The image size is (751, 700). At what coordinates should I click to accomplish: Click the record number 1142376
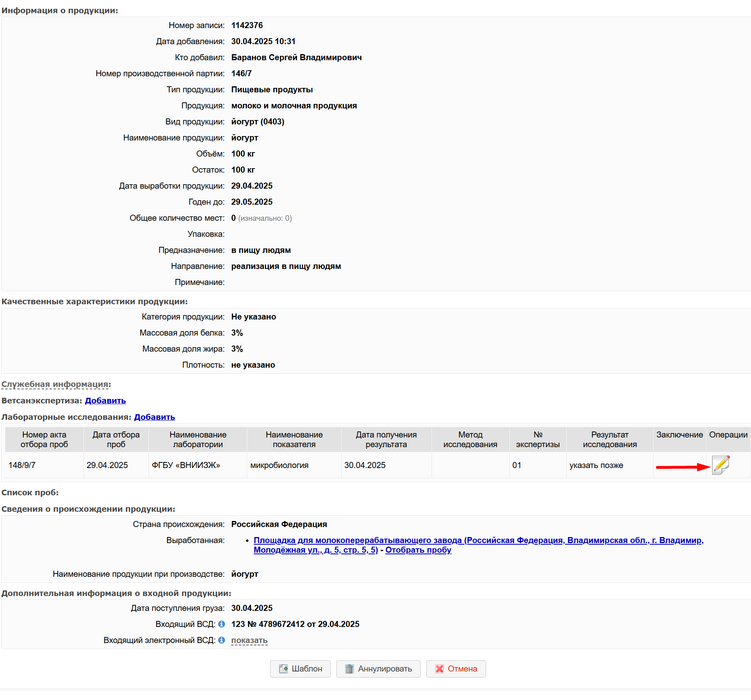(247, 25)
